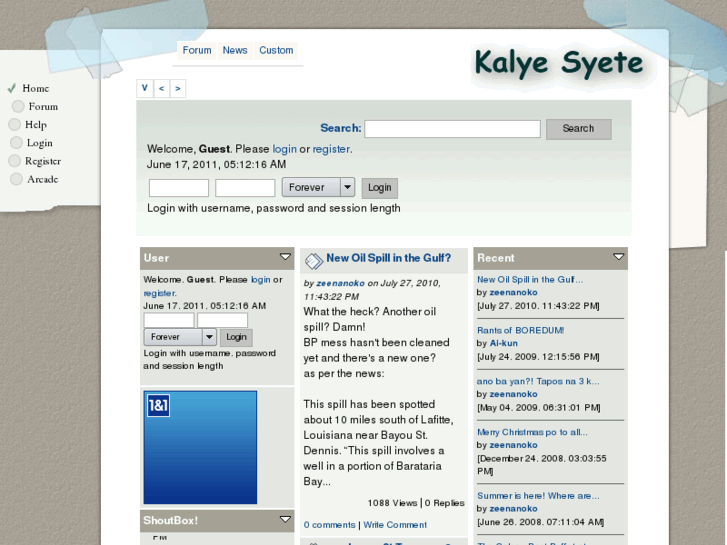Follow the login link in the User block
727x545 pixels.
(261, 280)
